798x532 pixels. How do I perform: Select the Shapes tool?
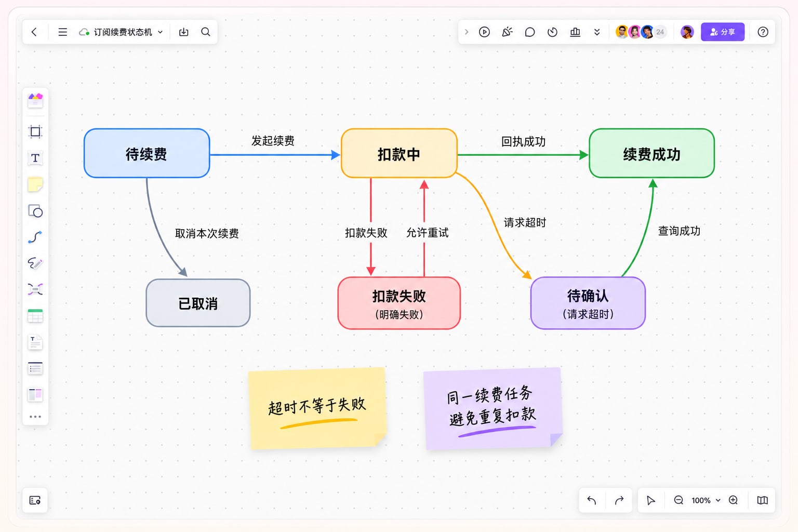pyautogui.click(x=35, y=211)
